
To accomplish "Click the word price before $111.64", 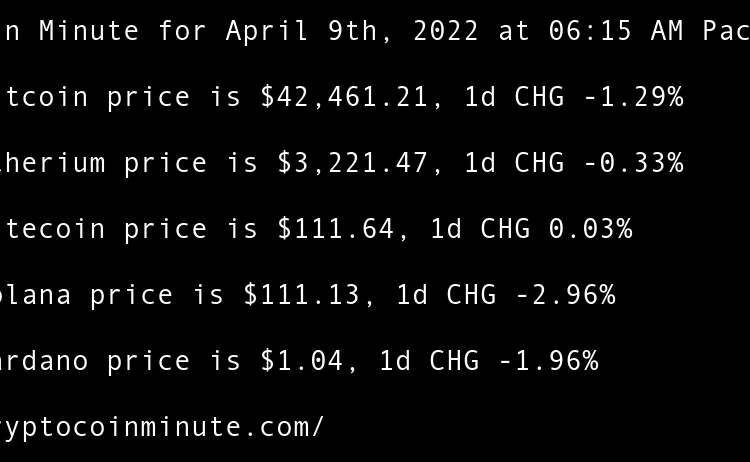I will click(x=166, y=229).
